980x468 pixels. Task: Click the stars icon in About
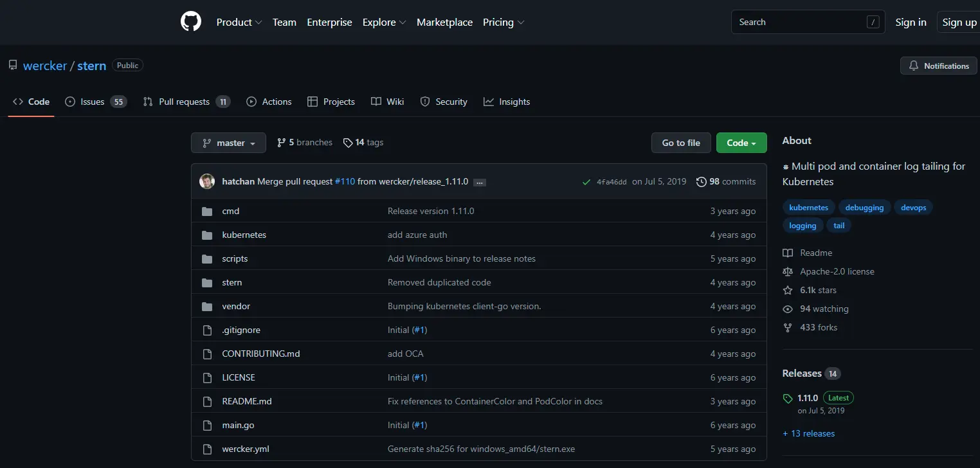(788, 290)
